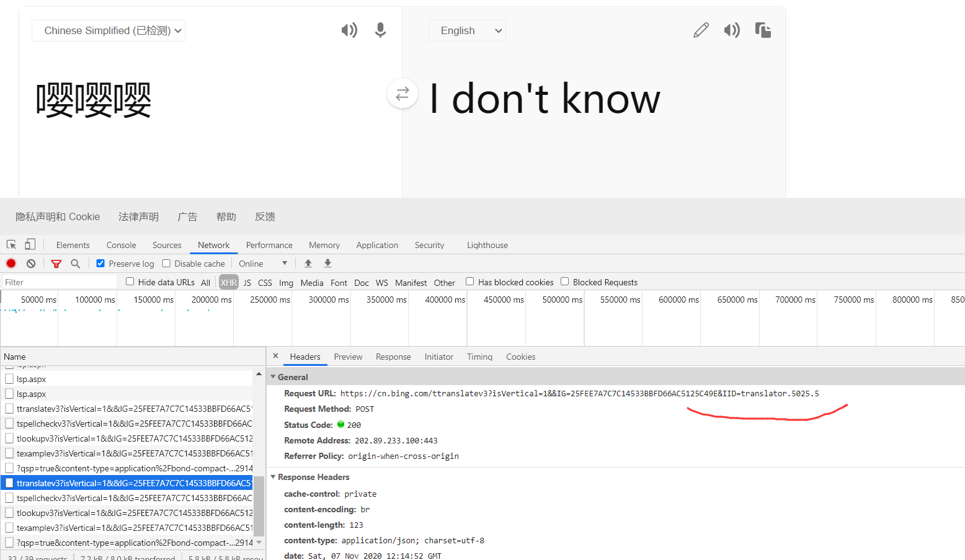This screenshot has width=965, height=560.
Task: Tick checkbox beside first lsp.aspx row
Action: (9, 379)
